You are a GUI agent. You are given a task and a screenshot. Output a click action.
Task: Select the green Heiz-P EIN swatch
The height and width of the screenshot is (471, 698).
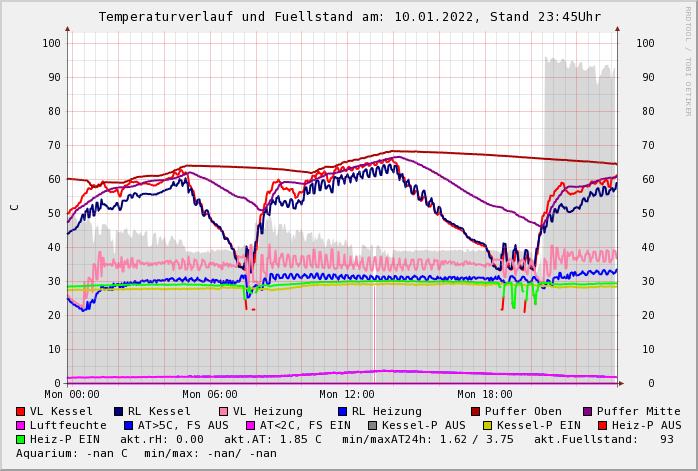click(x=21, y=439)
